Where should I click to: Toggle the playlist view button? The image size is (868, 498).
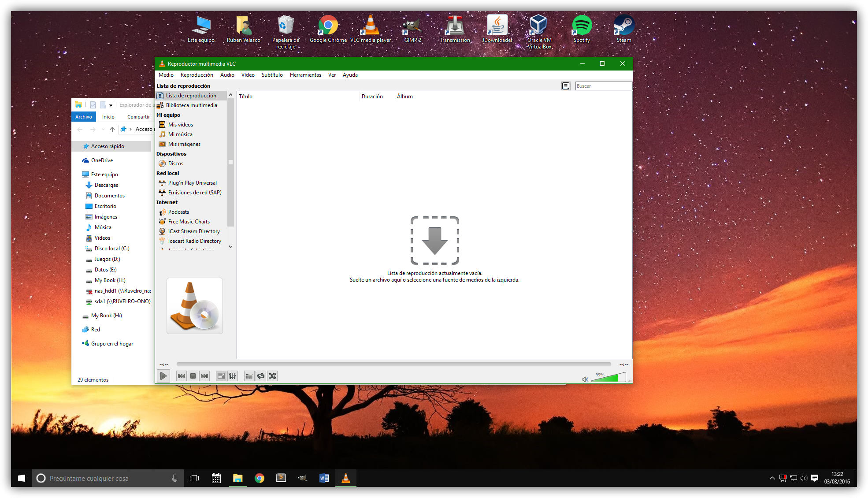[x=249, y=376]
